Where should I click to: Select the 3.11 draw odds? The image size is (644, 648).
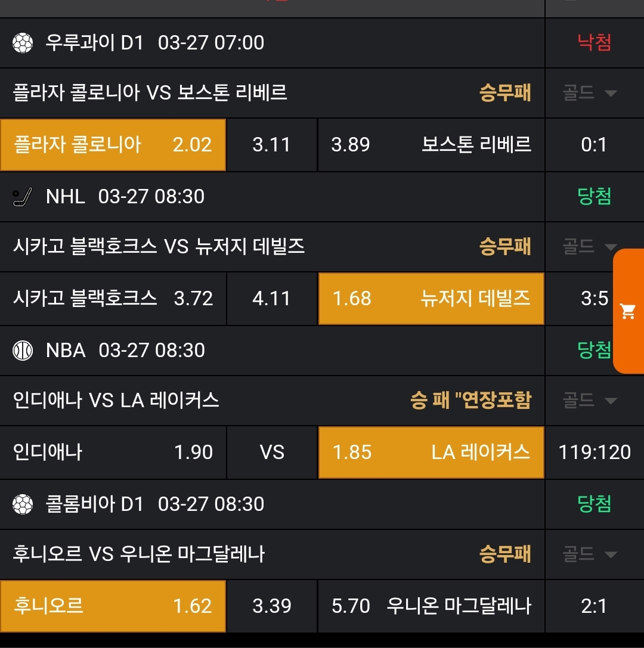coord(271,145)
